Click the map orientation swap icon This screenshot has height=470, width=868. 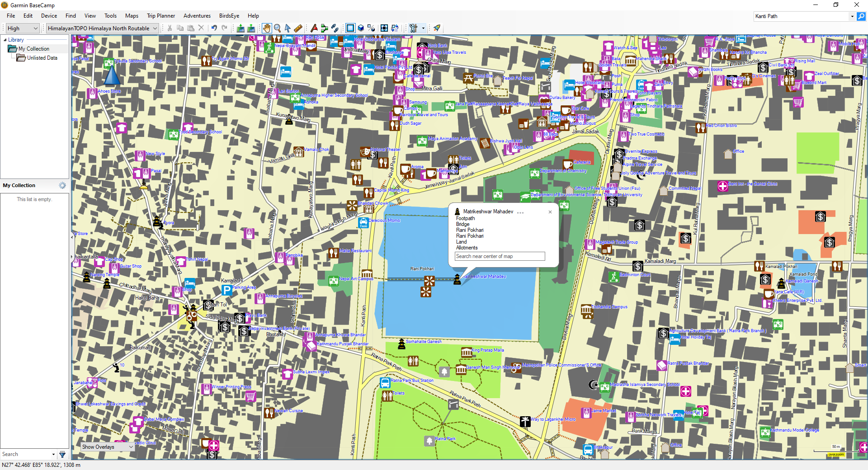pyautogui.click(x=395, y=28)
